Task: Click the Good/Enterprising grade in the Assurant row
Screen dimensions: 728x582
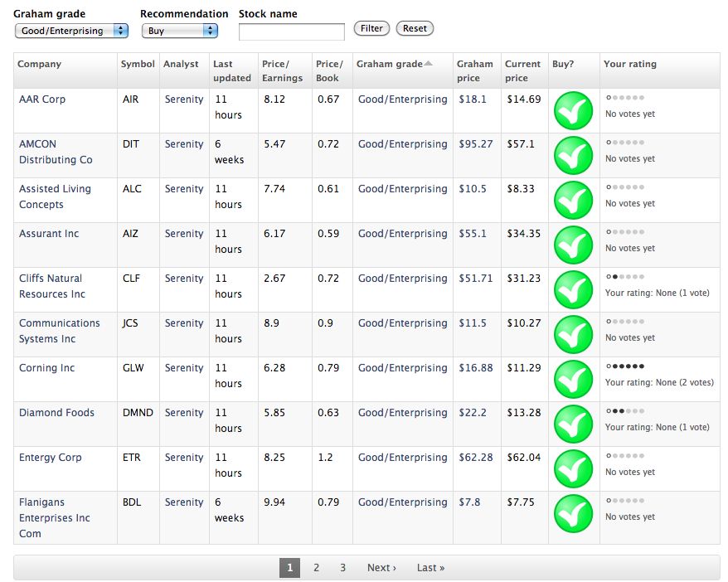Action: [402, 234]
